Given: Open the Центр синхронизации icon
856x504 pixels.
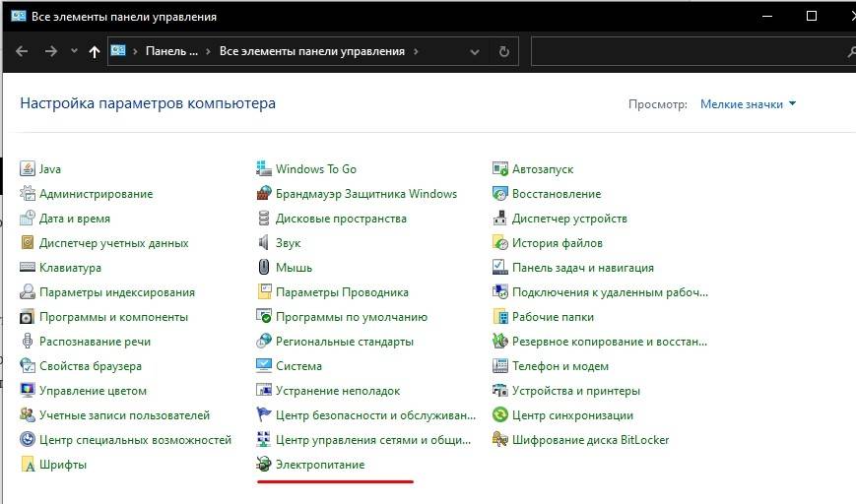Looking at the screenshot, I should [x=500, y=415].
